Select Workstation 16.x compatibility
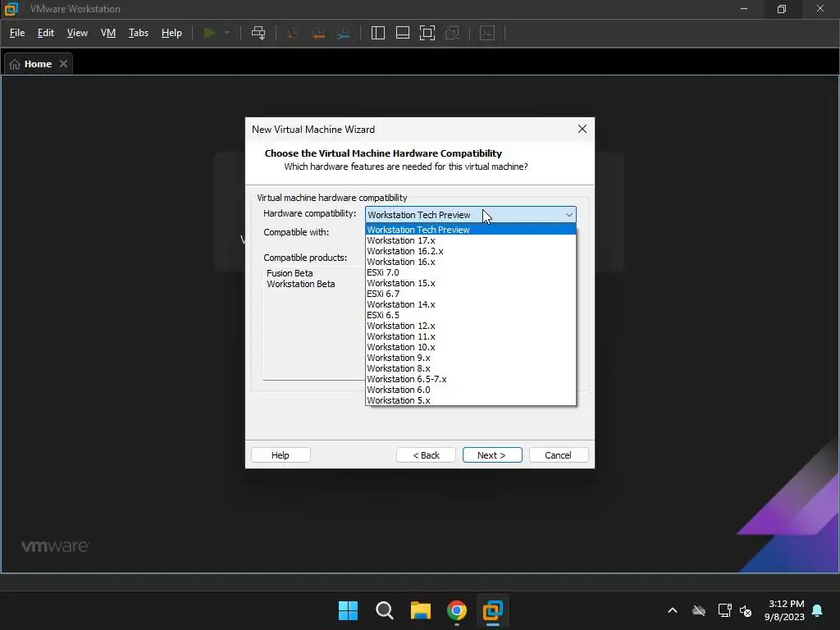The width and height of the screenshot is (840, 630). pos(470,262)
